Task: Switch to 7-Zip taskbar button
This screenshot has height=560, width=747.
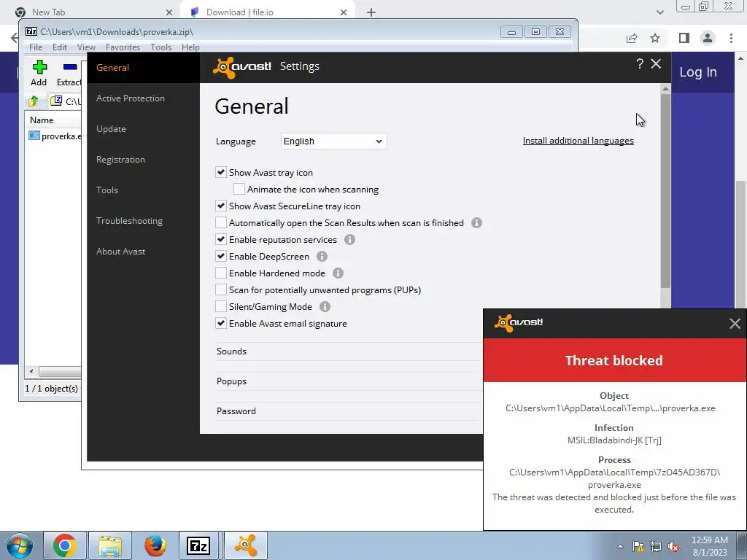Action: (199, 545)
